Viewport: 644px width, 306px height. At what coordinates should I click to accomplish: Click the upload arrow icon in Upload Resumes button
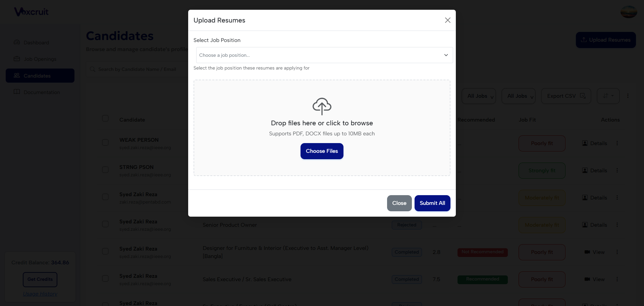584,40
